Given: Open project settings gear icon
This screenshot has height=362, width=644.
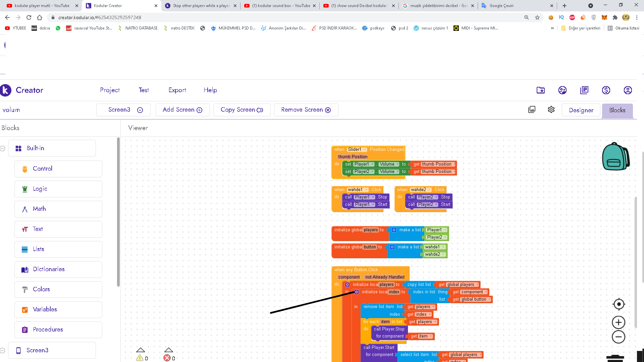Looking at the screenshot, I should [x=551, y=110].
